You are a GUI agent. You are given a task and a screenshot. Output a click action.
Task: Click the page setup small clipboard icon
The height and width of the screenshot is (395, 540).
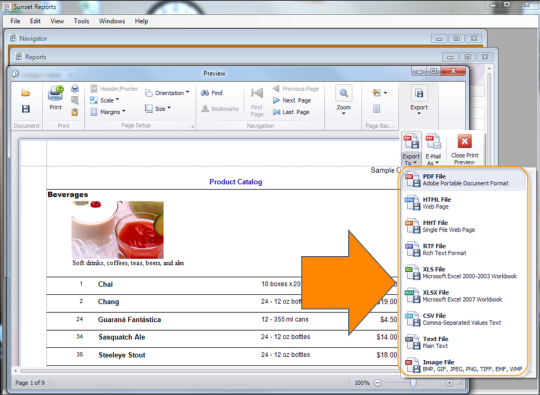(x=75, y=112)
